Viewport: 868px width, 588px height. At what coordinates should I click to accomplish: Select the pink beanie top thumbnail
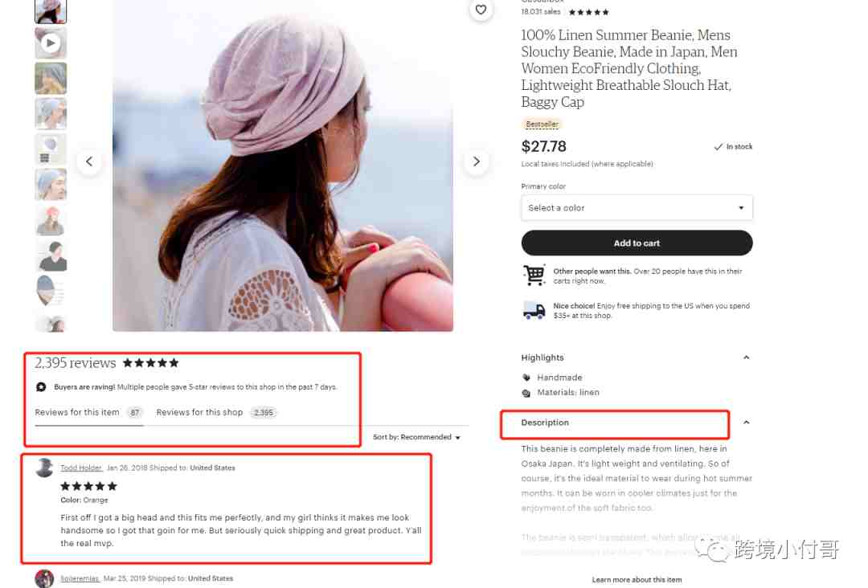coord(51,11)
